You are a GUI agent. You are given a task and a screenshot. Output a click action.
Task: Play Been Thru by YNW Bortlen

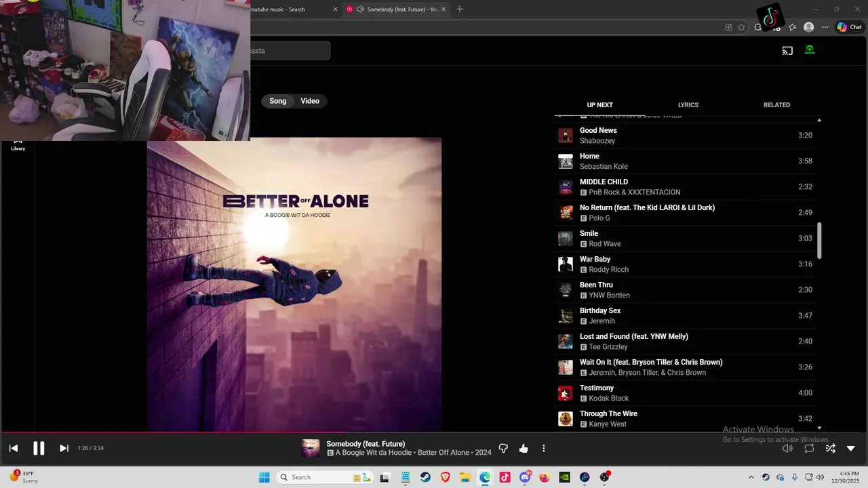tap(685, 290)
